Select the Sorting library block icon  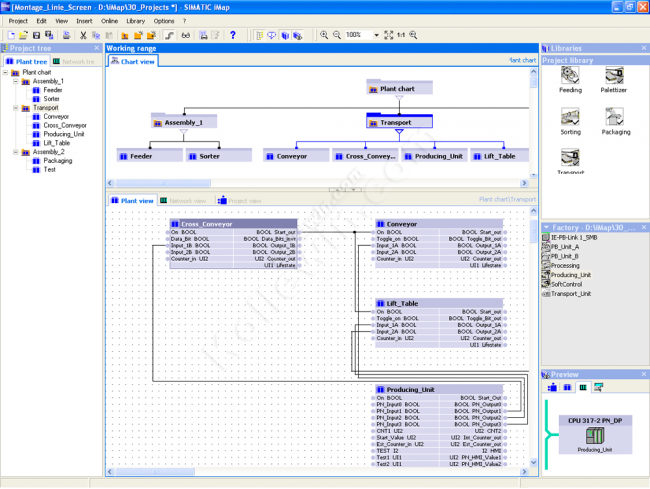pyautogui.click(x=570, y=117)
